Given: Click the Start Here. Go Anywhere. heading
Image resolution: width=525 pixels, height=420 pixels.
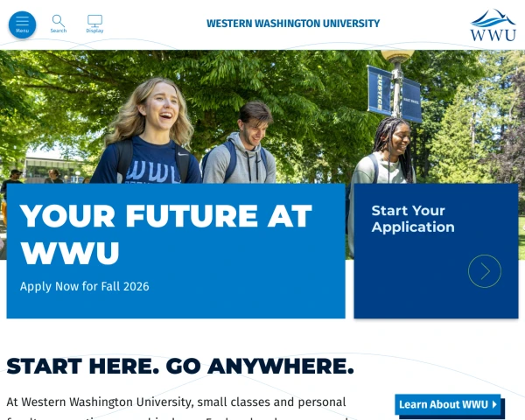Looking at the screenshot, I should click(180, 366).
